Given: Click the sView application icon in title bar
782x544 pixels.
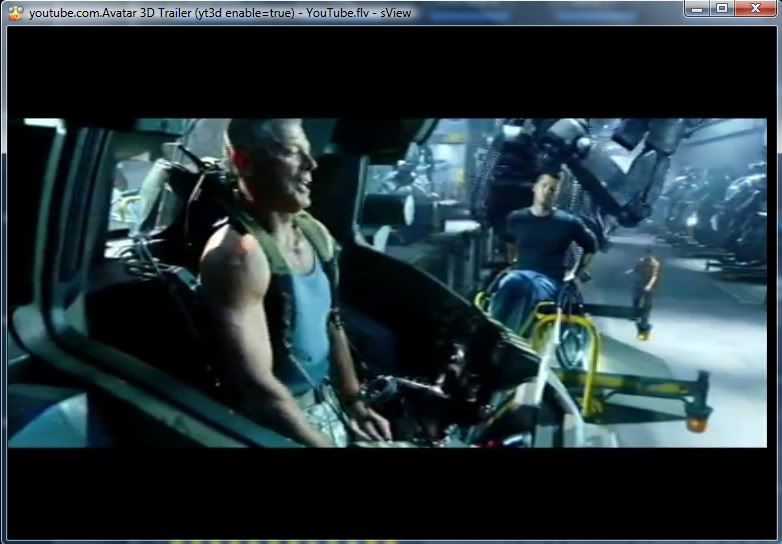Looking at the screenshot, I should [15, 13].
